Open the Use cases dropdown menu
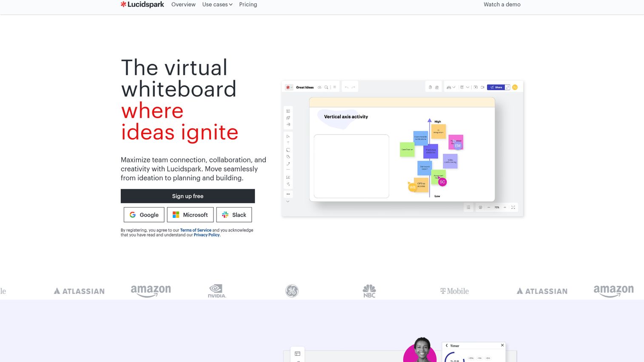644x362 pixels. (x=217, y=4)
